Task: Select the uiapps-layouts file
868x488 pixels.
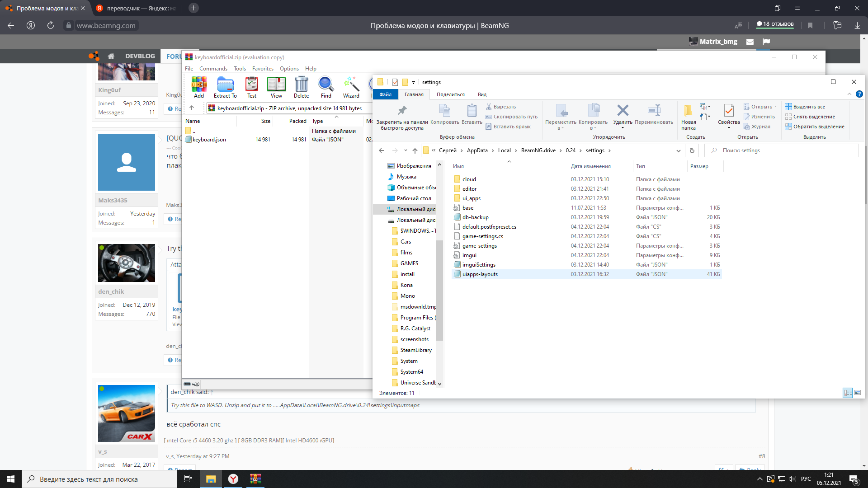Action: pyautogui.click(x=587, y=274)
